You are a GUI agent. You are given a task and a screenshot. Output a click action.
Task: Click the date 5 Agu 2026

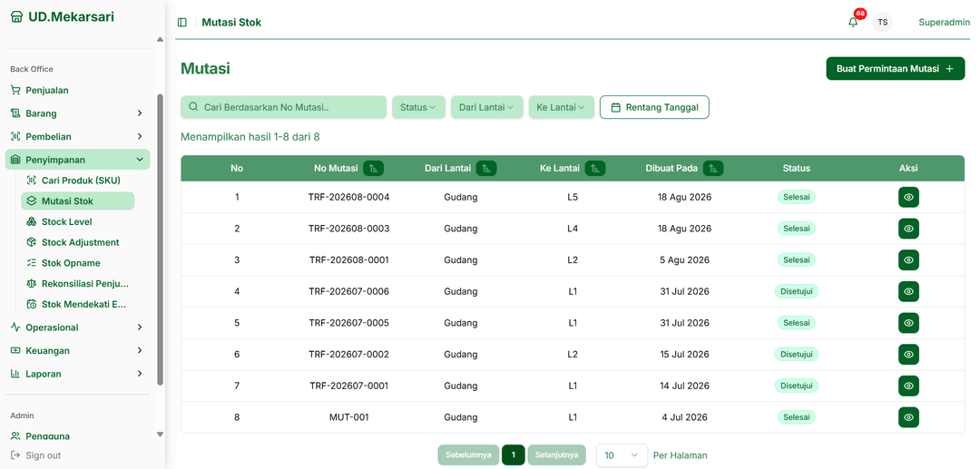tap(684, 259)
